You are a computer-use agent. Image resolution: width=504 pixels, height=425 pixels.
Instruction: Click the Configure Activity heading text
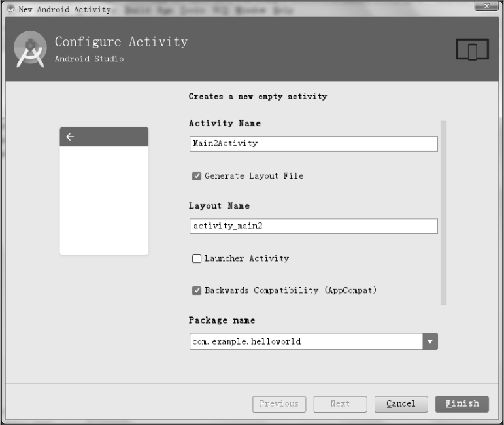pyautogui.click(x=121, y=42)
